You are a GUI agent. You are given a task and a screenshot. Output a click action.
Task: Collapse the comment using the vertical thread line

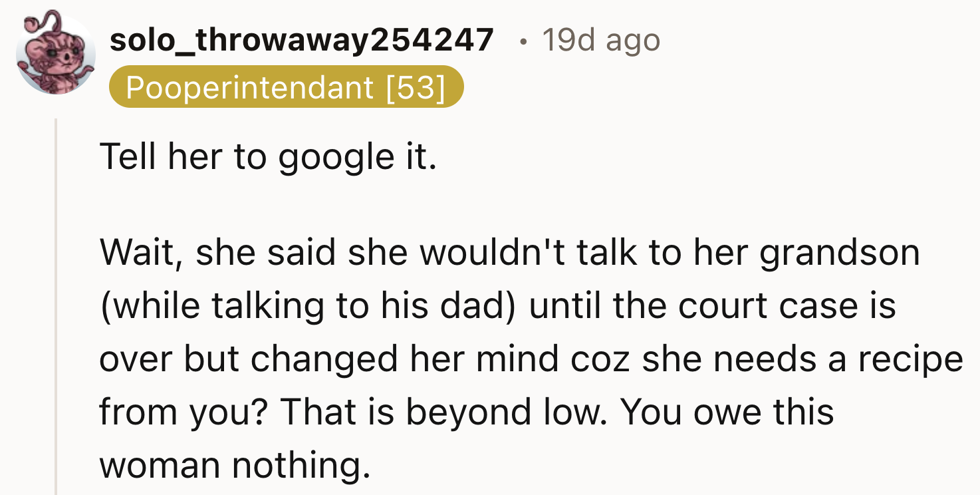point(55,299)
